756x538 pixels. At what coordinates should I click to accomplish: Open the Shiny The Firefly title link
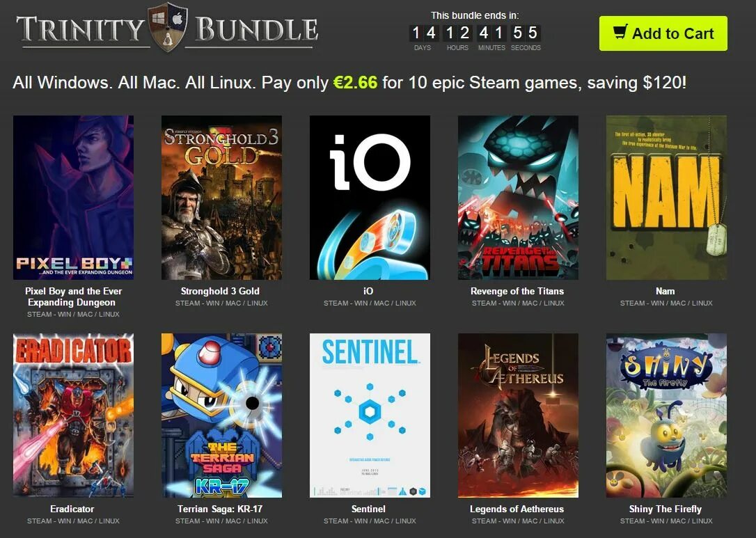click(666, 509)
